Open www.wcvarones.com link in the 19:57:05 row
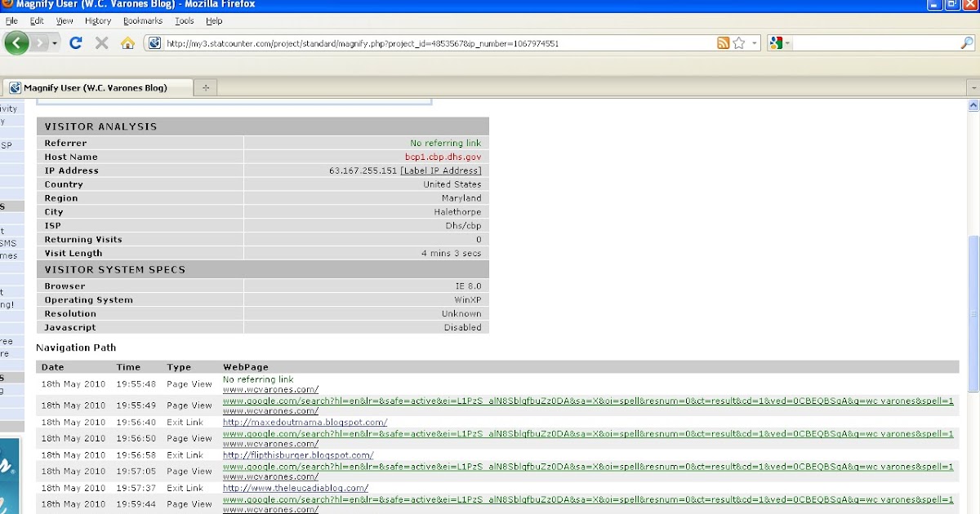 (x=270, y=476)
